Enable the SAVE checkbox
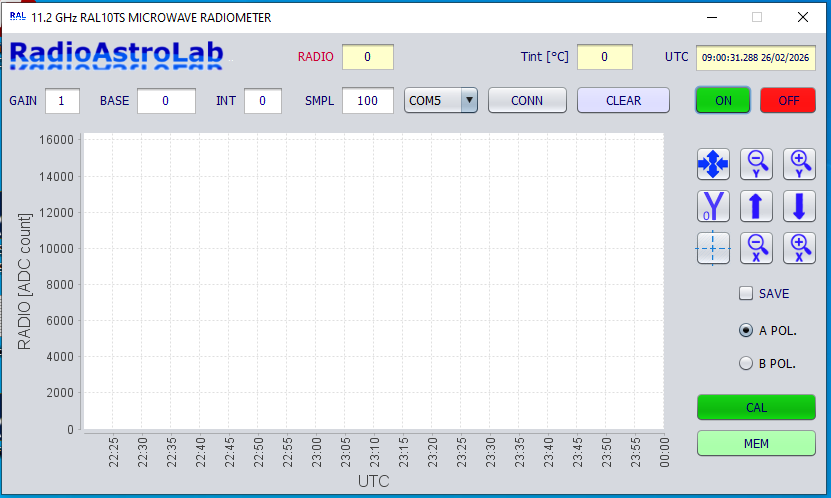The height and width of the screenshot is (498, 831). coord(746,294)
